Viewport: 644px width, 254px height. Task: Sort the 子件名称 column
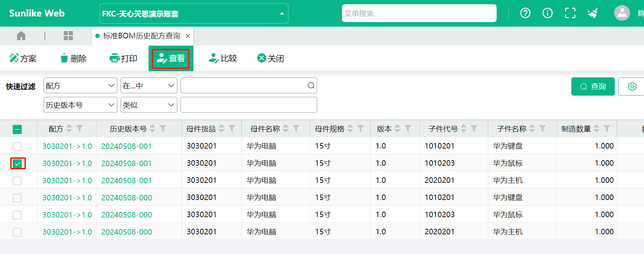pos(532,128)
